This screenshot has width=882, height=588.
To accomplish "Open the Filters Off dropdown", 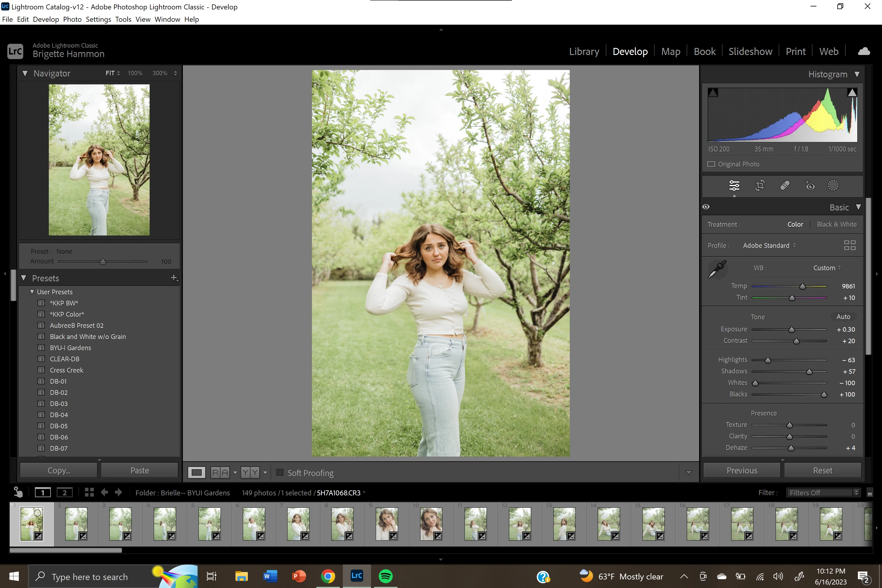I will [823, 492].
